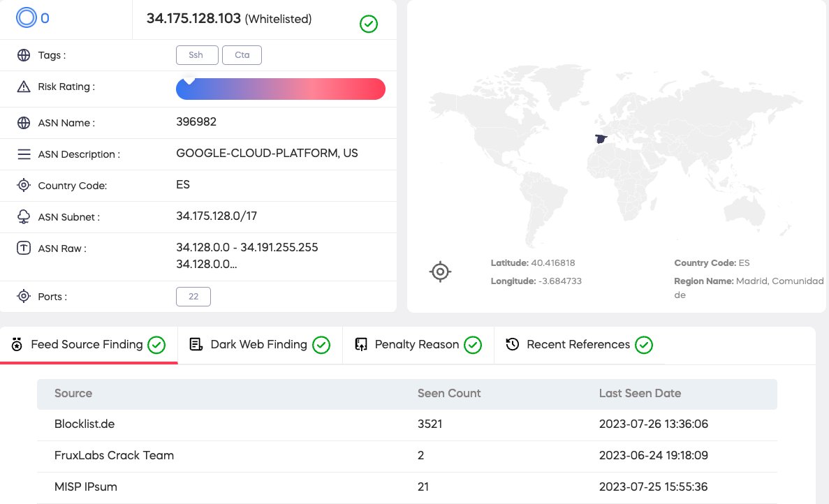Click the penalty icon before Penalty Reason
This screenshot has width=829, height=504.
tap(361, 344)
